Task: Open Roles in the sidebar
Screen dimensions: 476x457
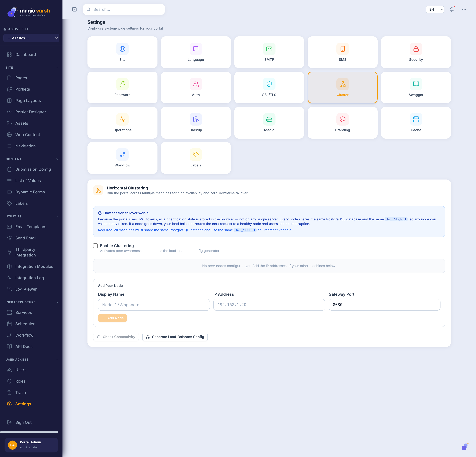Action: [x=31, y=381]
